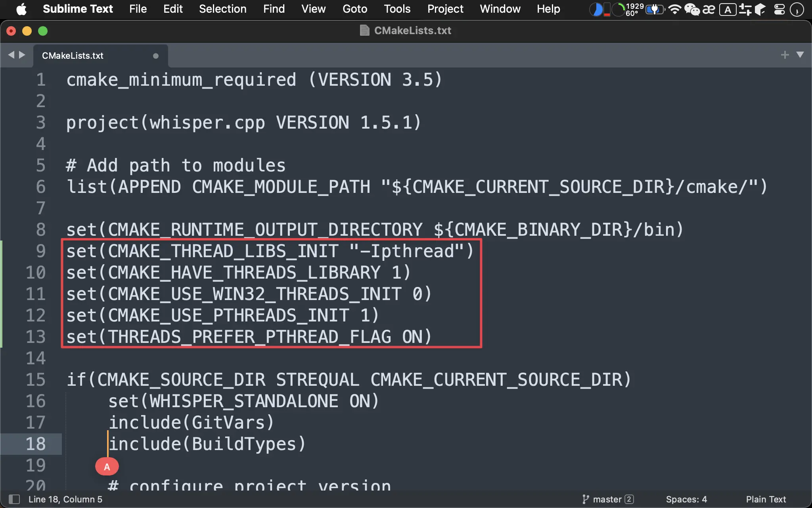
Task: Open the Goto menu
Action: point(355,9)
